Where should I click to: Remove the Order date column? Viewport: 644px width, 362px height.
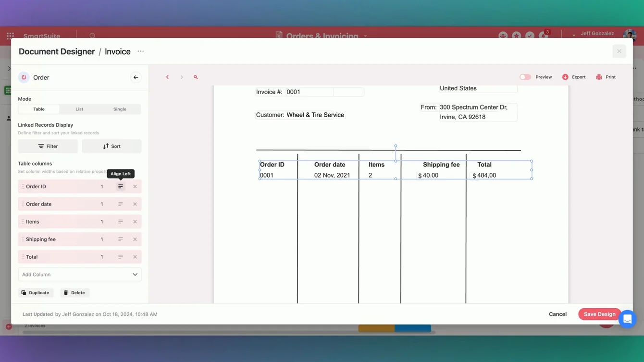coord(135,204)
